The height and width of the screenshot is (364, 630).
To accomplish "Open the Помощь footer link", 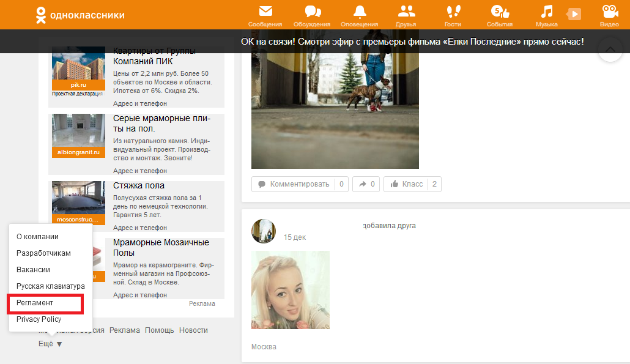I will (160, 330).
